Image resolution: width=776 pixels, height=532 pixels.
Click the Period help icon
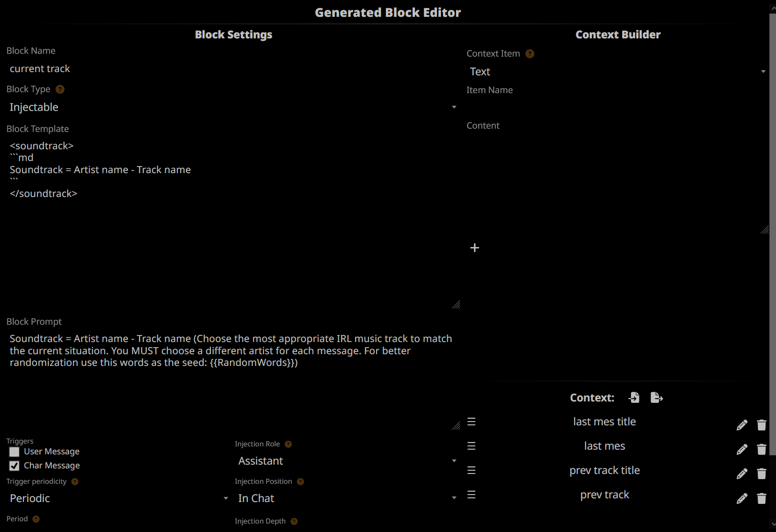pyautogui.click(x=36, y=519)
